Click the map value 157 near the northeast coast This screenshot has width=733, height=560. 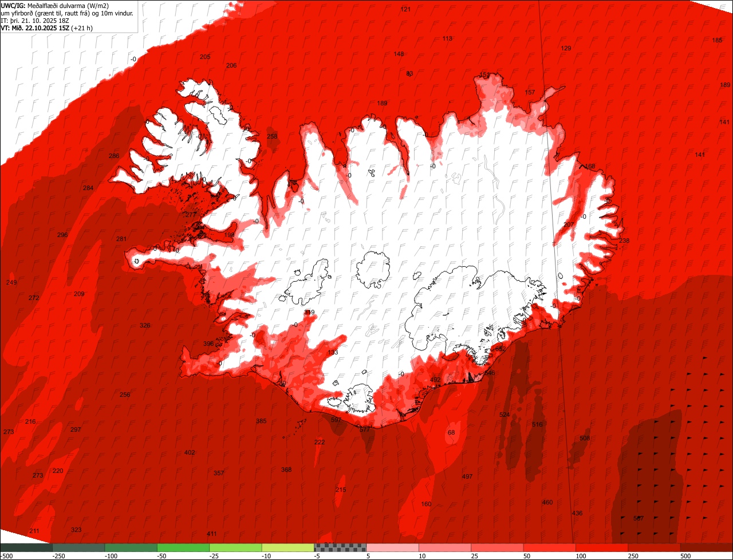tap(530, 92)
